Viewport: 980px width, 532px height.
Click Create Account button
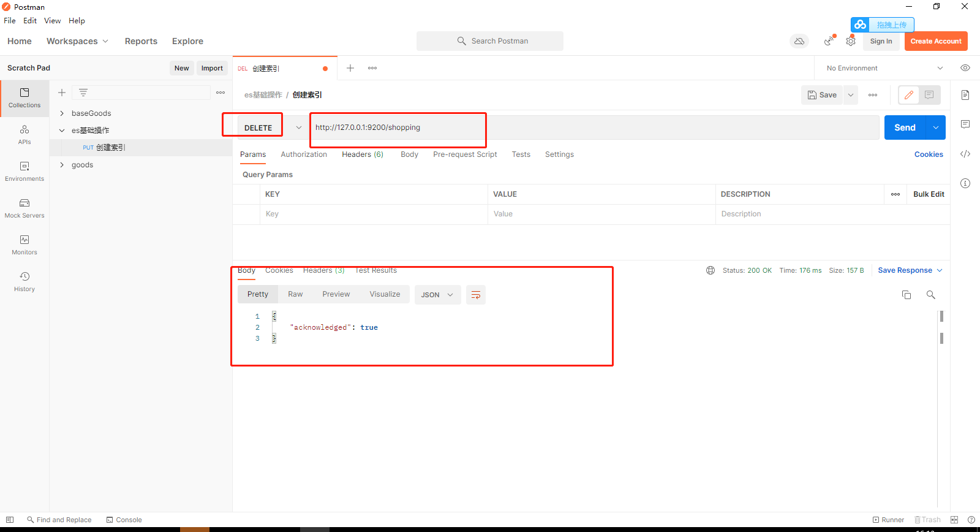936,41
